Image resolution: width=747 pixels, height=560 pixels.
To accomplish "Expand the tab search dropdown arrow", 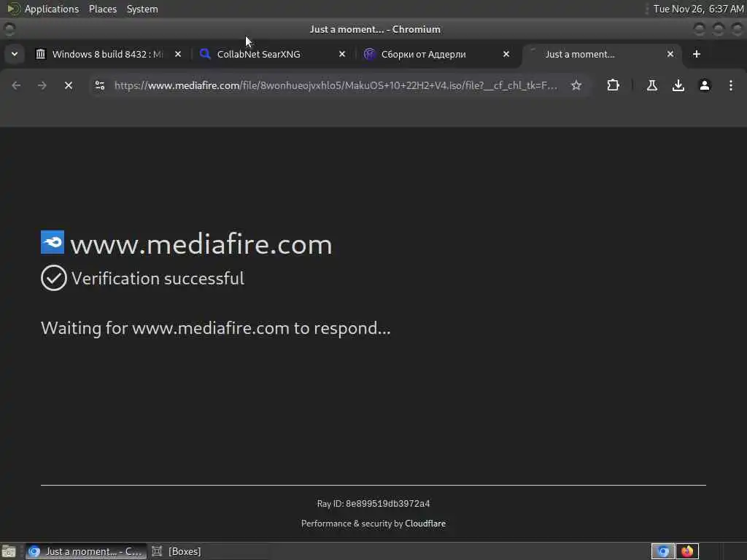I will (15, 54).
